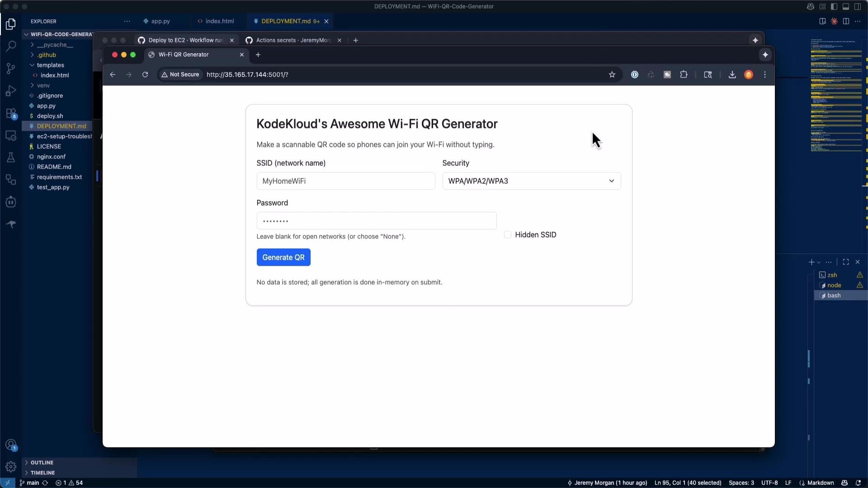Expand the venv folder
Screen dimensions: 868x488
click(x=57, y=85)
